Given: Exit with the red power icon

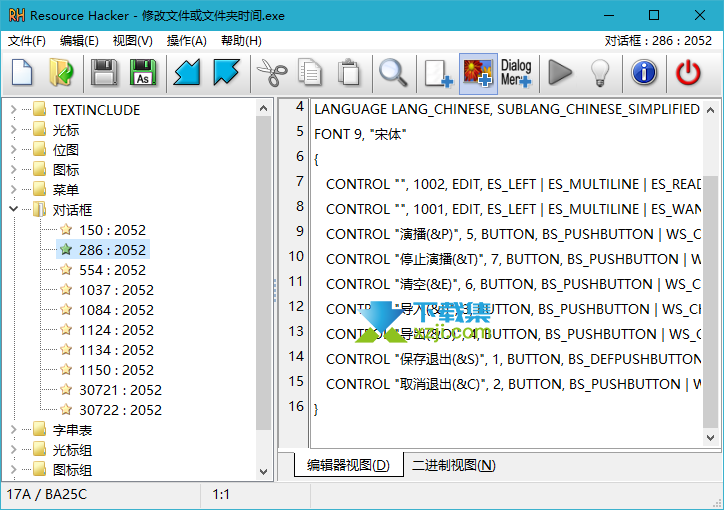Looking at the screenshot, I should point(688,73).
